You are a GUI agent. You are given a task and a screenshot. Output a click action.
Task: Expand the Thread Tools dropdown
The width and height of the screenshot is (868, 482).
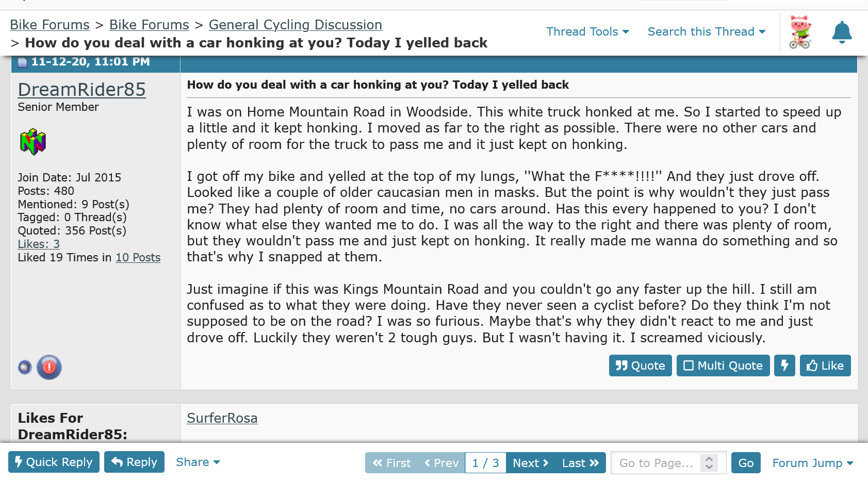point(587,31)
